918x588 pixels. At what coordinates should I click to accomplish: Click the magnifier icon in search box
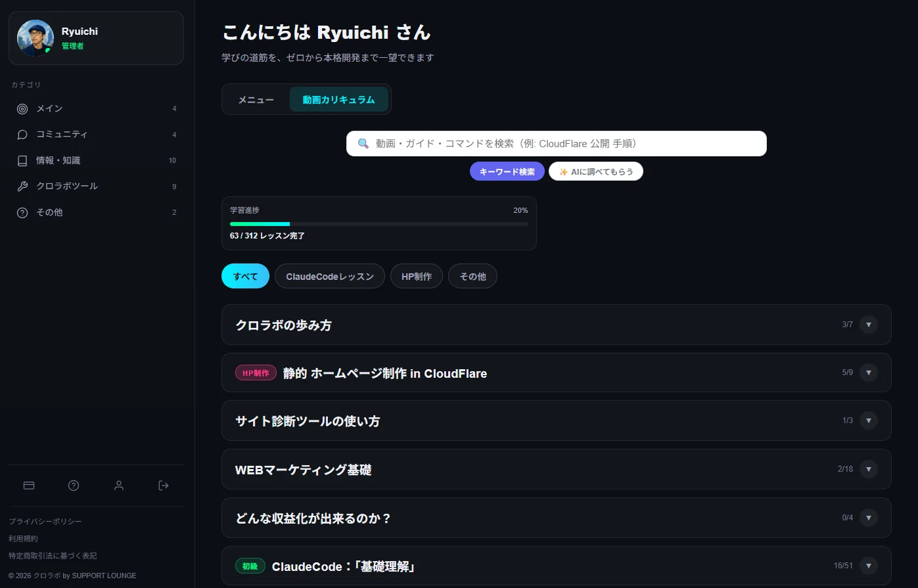(x=363, y=143)
